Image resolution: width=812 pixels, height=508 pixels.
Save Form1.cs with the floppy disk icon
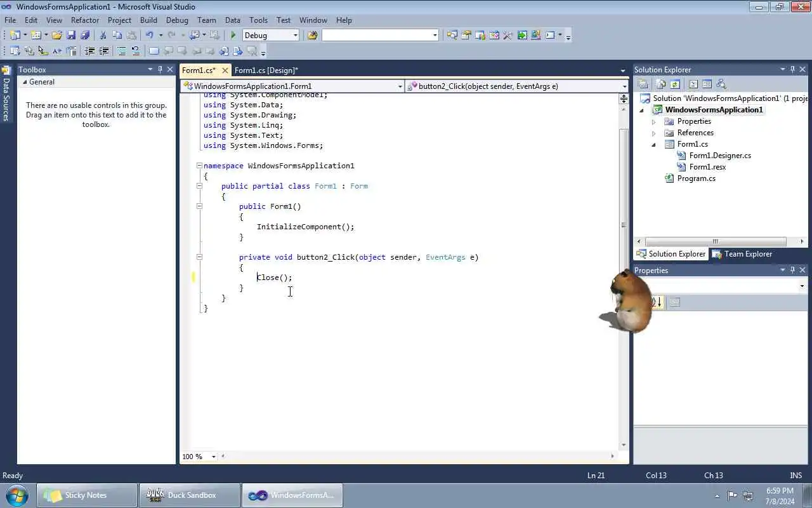pyautogui.click(x=71, y=36)
